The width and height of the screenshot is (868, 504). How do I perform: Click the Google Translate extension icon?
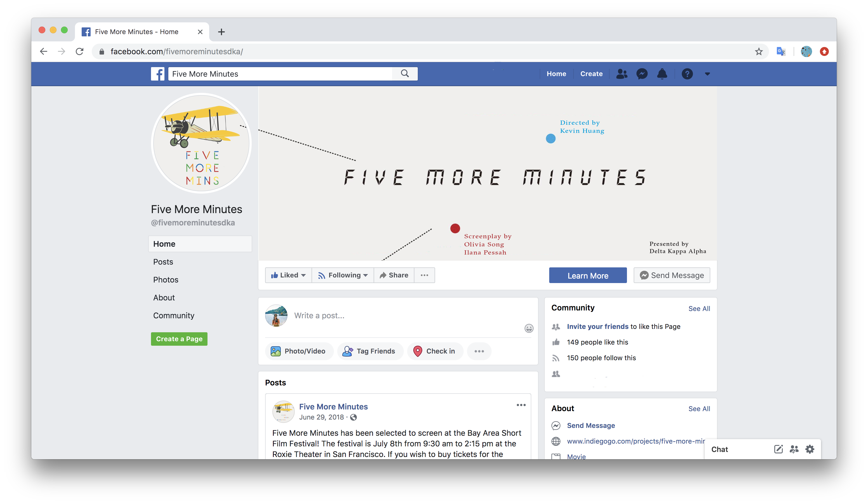780,51
